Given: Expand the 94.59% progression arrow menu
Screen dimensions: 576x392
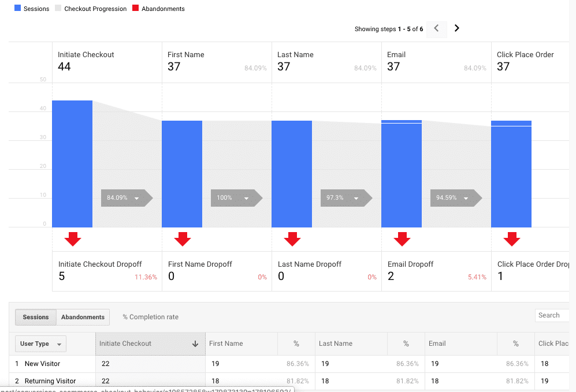Looking at the screenshot, I should 466,198.
